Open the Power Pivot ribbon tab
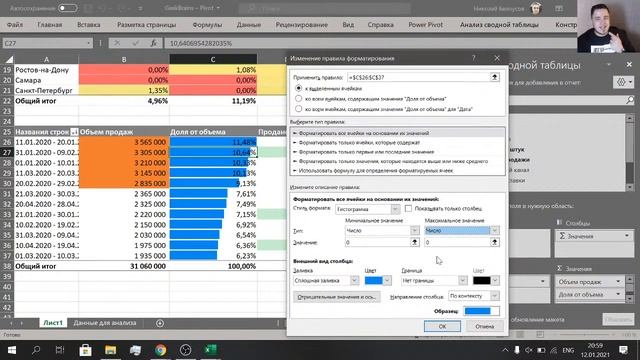This screenshot has width=640, height=360. [425, 25]
